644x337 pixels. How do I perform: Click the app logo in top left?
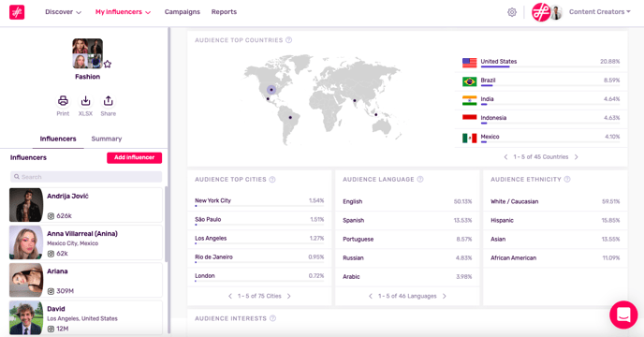click(17, 12)
